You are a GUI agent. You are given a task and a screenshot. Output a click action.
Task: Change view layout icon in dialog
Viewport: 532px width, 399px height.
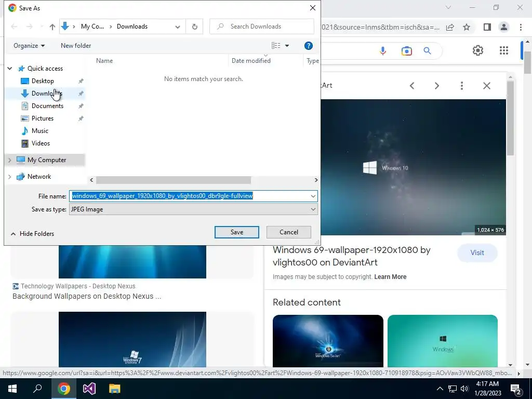pyautogui.click(x=276, y=46)
